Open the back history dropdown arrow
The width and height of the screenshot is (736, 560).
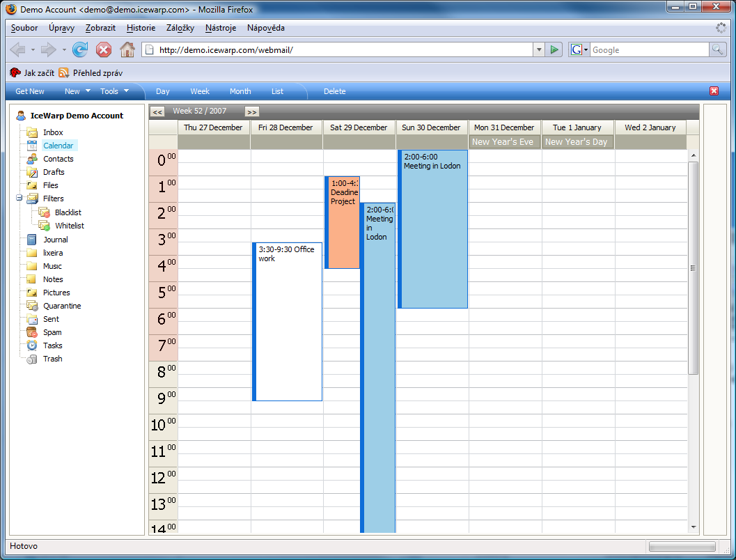(x=33, y=49)
